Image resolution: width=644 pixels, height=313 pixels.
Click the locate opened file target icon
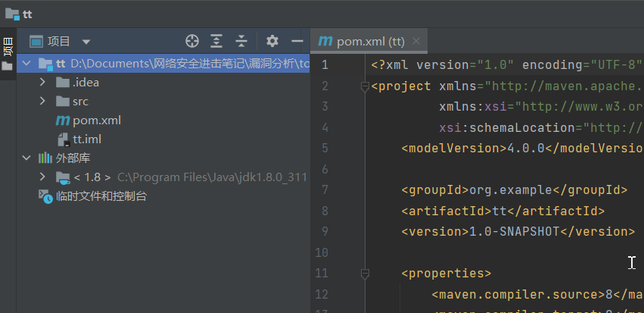[x=191, y=41]
